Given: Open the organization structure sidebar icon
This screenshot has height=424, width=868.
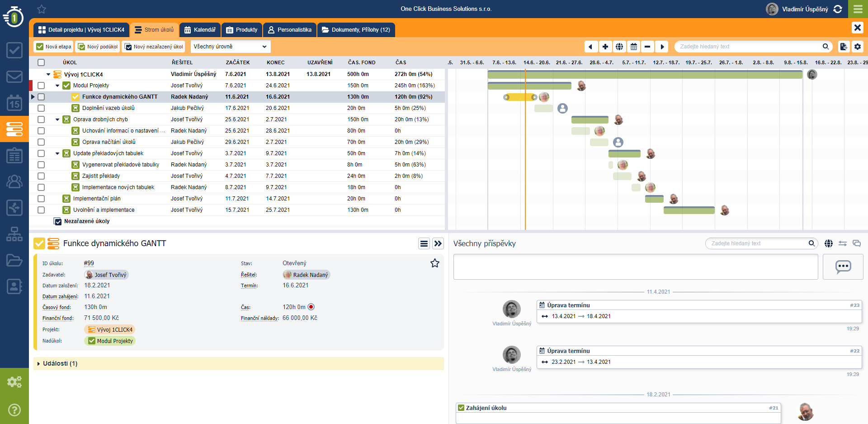Looking at the screenshot, I should point(14,234).
